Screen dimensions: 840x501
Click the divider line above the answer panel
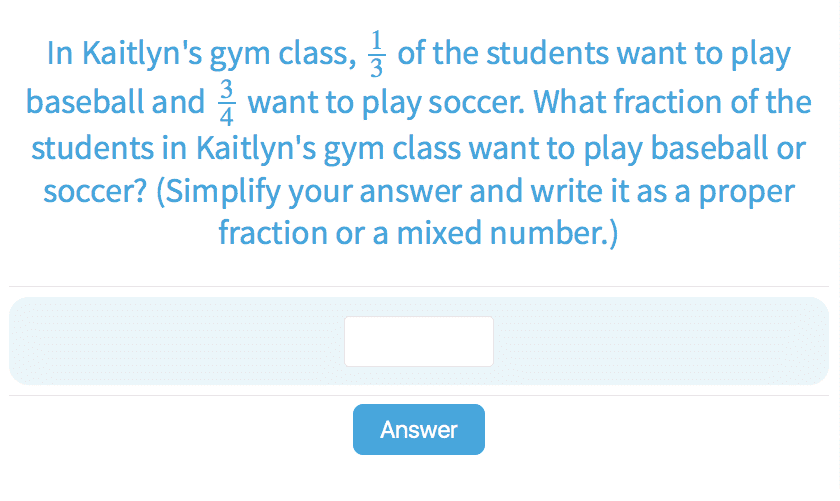pyautogui.click(x=419, y=287)
